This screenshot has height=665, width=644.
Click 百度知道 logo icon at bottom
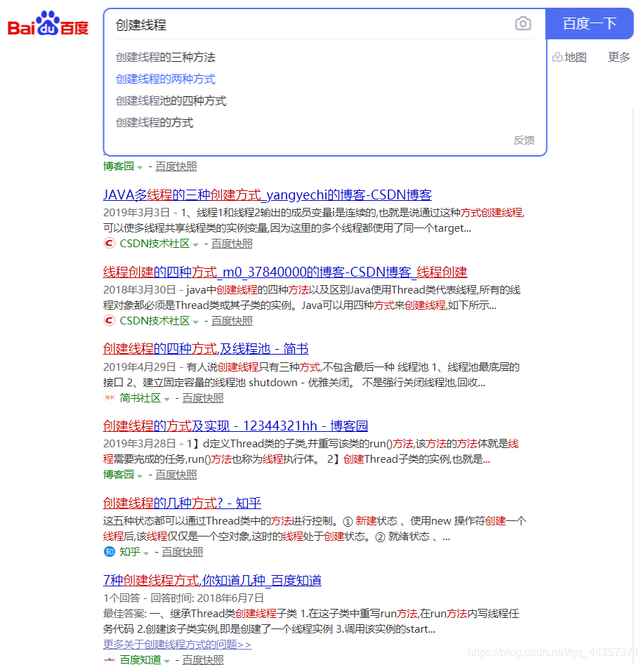point(110,659)
